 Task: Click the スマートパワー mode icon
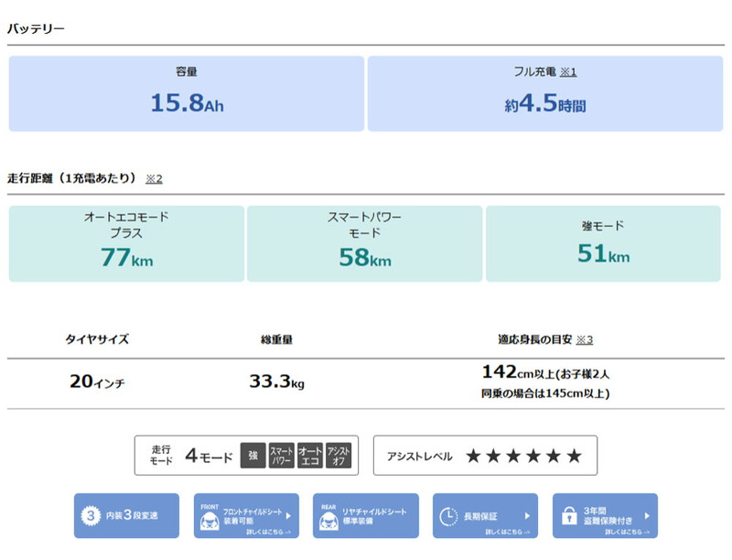click(281, 455)
